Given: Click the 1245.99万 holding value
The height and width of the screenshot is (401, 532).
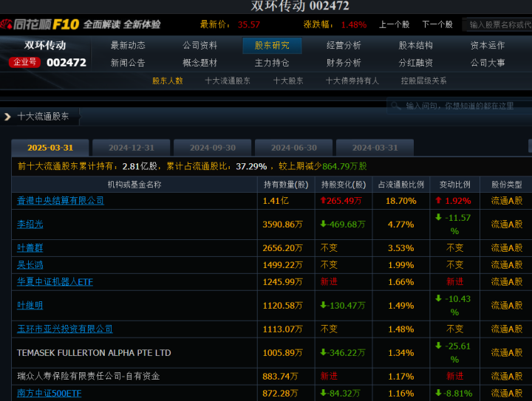Looking at the screenshot, I should (x=282, y=282).
